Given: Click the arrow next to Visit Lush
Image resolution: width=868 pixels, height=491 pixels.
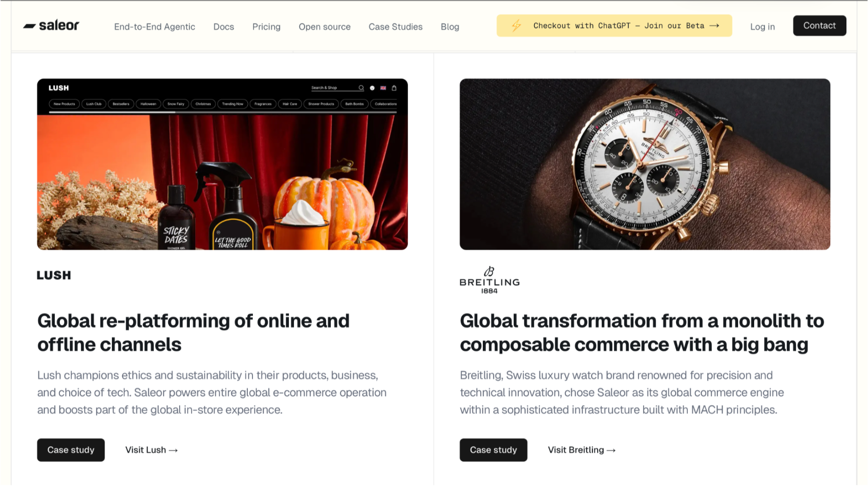Looking at the screenshot, I should point(173,450).
